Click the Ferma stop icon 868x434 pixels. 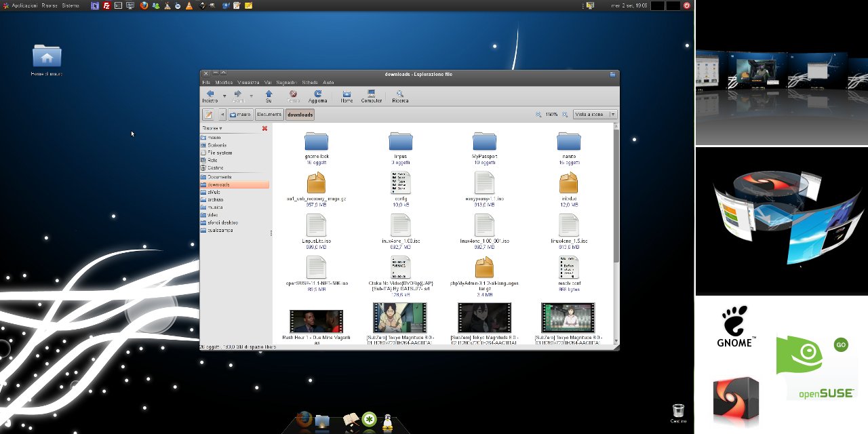tap(293, 96)
